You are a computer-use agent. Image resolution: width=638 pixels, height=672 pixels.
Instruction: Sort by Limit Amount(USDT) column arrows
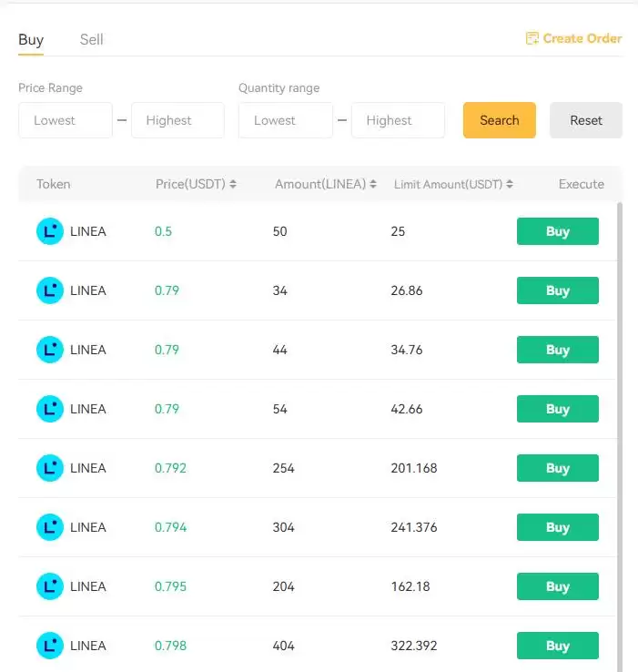[510, 184]
